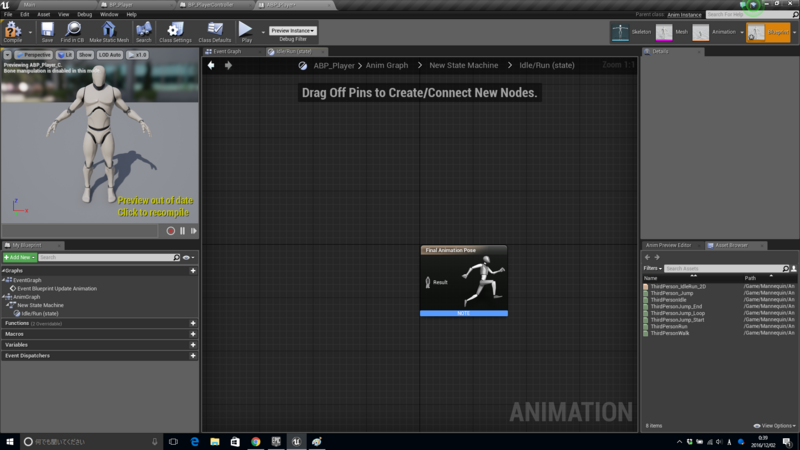Toggle My Blueprint view options eye
The height and width of the screenshot is (450, 800).
pyautogui.click(x=189, y=258)
